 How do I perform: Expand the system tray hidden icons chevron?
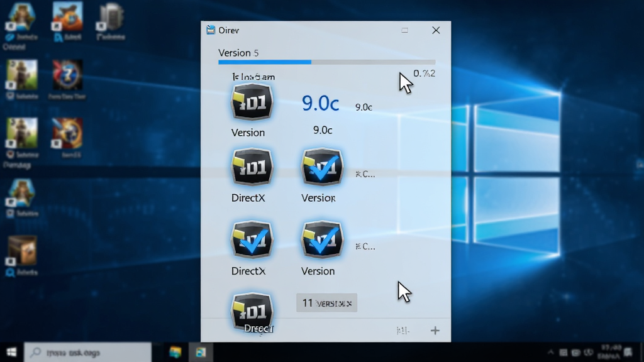551,352
